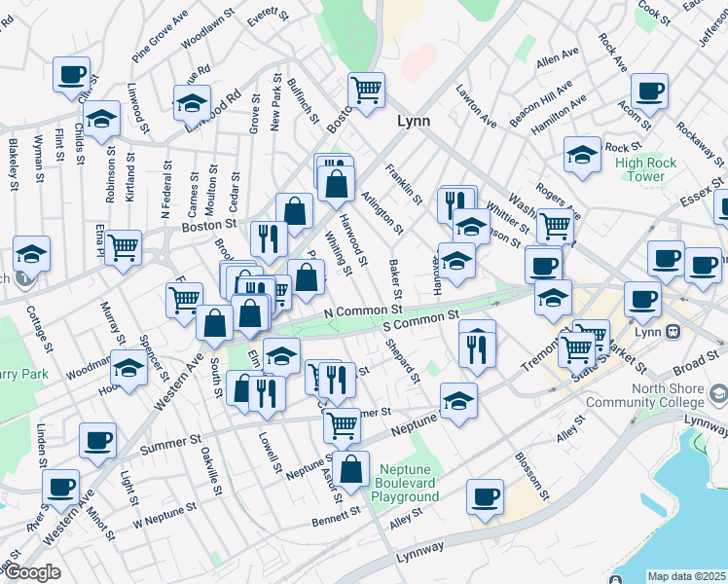Click the grocery cart marker above Neptune St
728x584 pixels.
[x=343, y=426]
